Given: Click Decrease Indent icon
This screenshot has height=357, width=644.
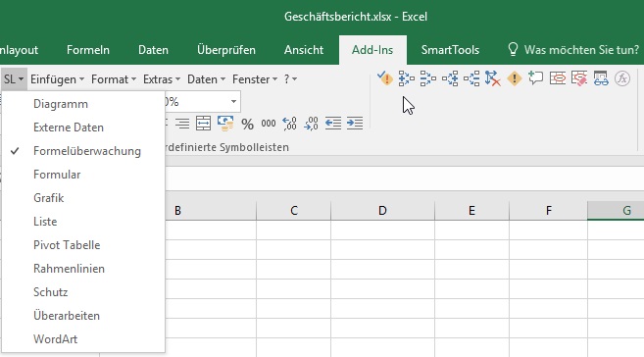Looking at the screenshot, I should pos(332,124).
